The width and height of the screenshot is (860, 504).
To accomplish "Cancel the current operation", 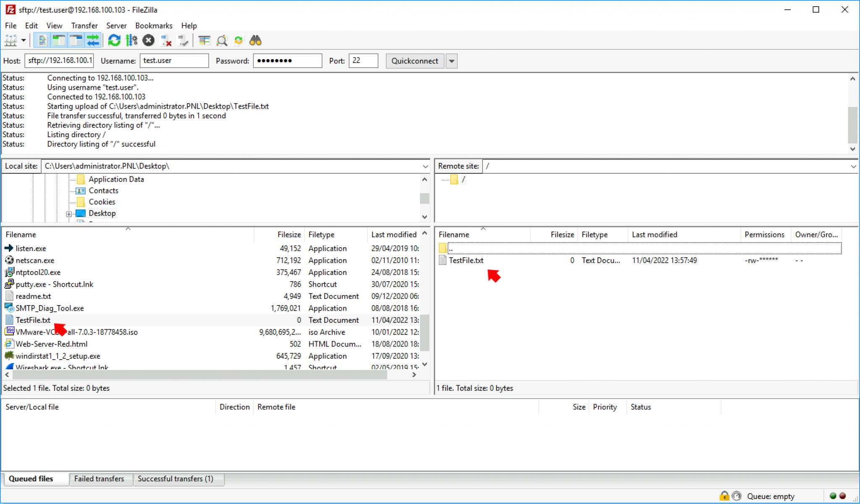I will [x=148, y=41].
